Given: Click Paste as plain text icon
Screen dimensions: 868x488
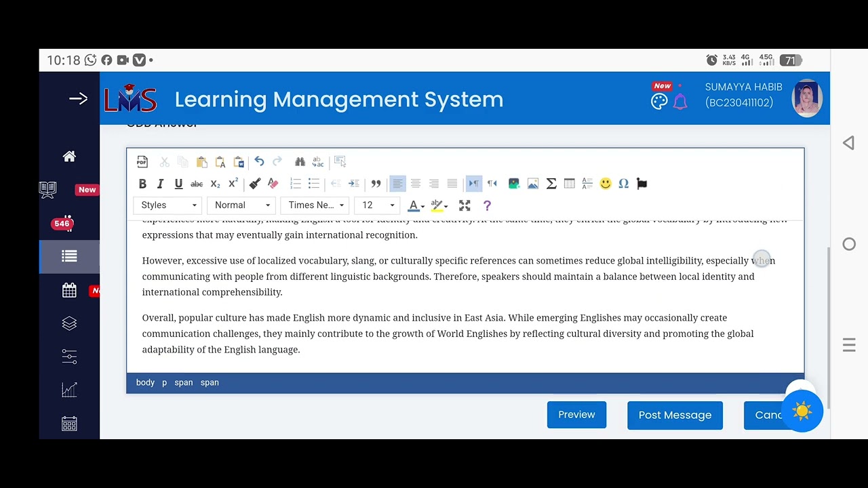Looking at the screenshot, I should pyautogui.click(x=220, y=161).
